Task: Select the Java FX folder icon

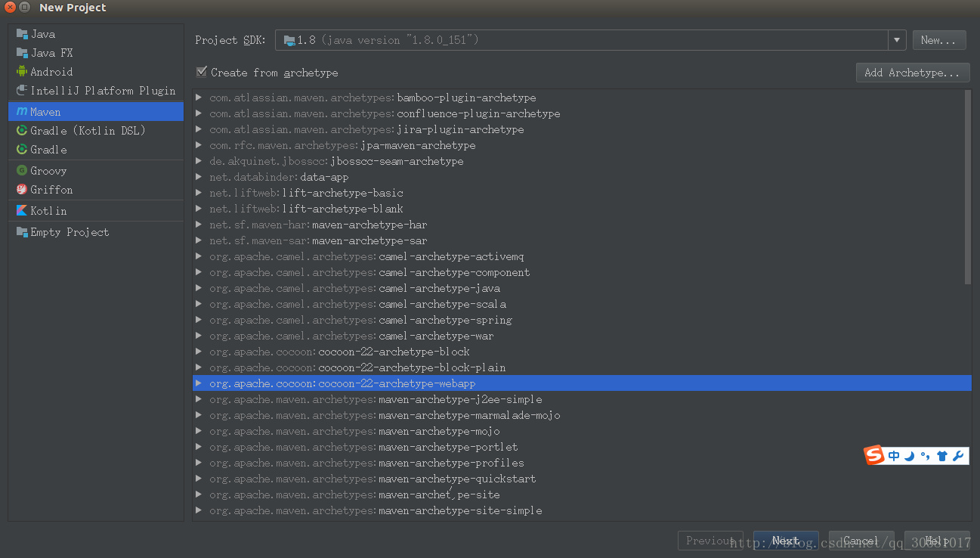Action: 22,53
